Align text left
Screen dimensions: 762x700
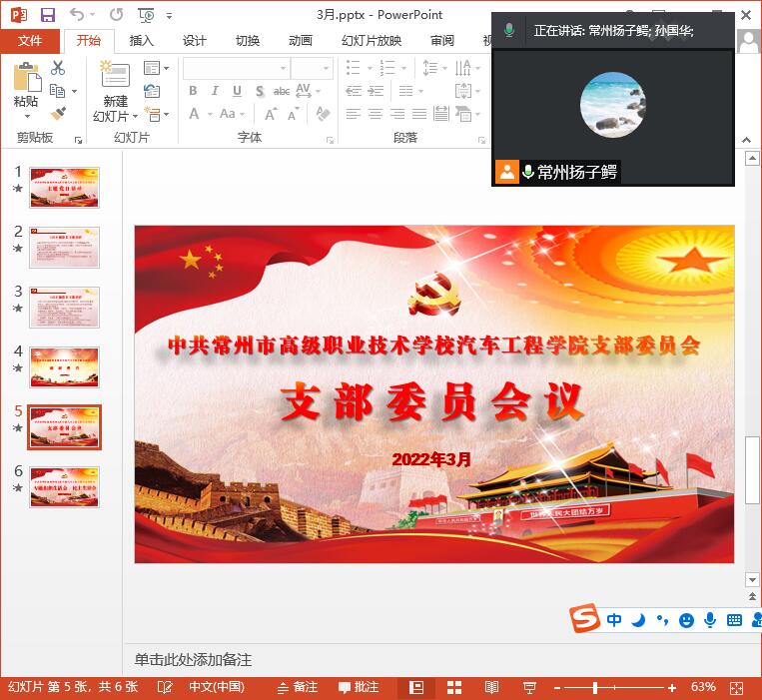354,114
